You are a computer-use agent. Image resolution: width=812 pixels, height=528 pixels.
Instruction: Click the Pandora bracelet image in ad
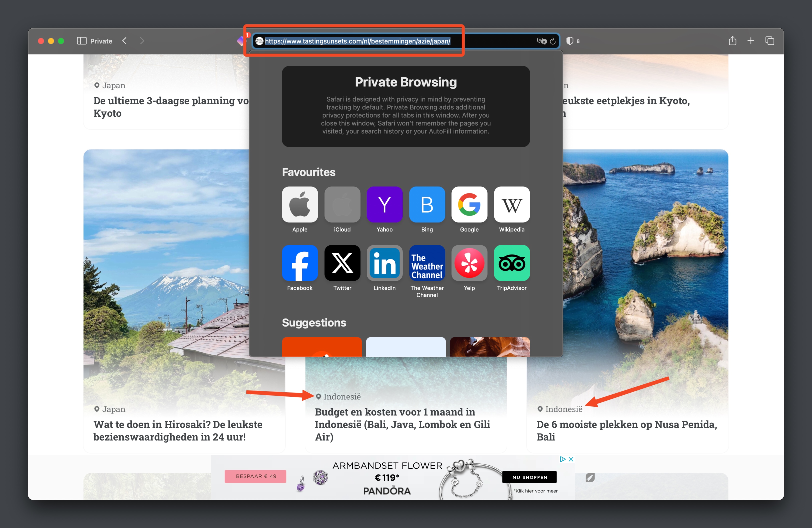pos(476,479)
